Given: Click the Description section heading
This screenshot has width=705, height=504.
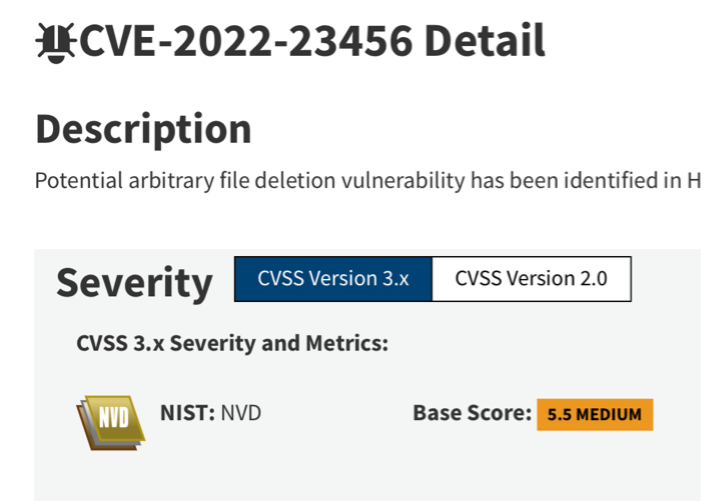Looking at the screenshot, I should 143,129.
